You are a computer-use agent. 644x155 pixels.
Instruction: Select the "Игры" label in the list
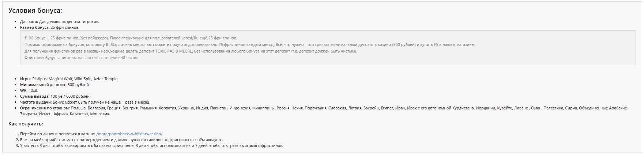click(25, 79)
